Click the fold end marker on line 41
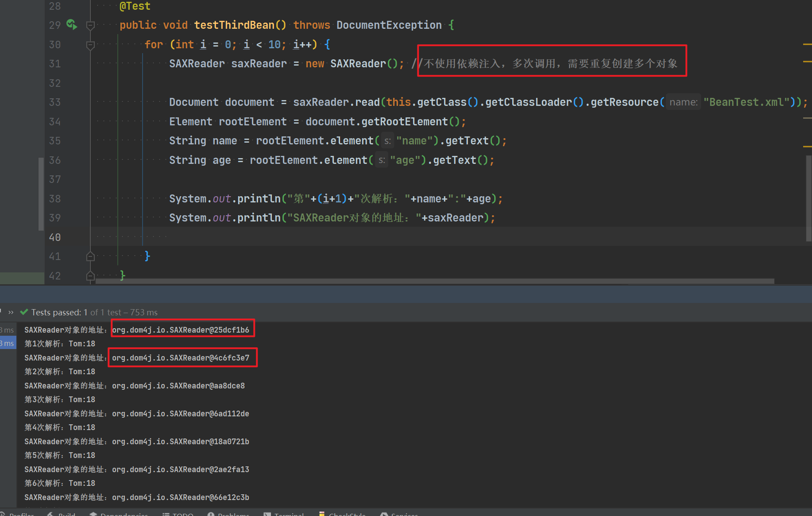 point(90,256)
